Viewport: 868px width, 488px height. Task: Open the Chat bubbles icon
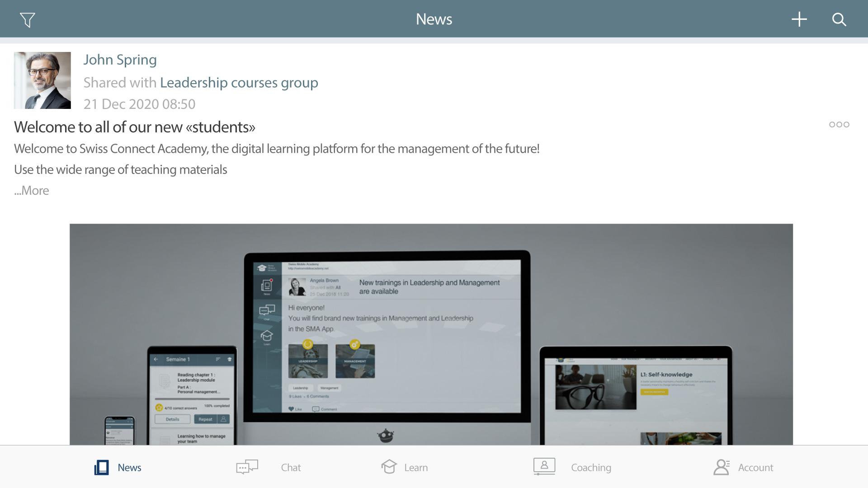tap(247, 467)
